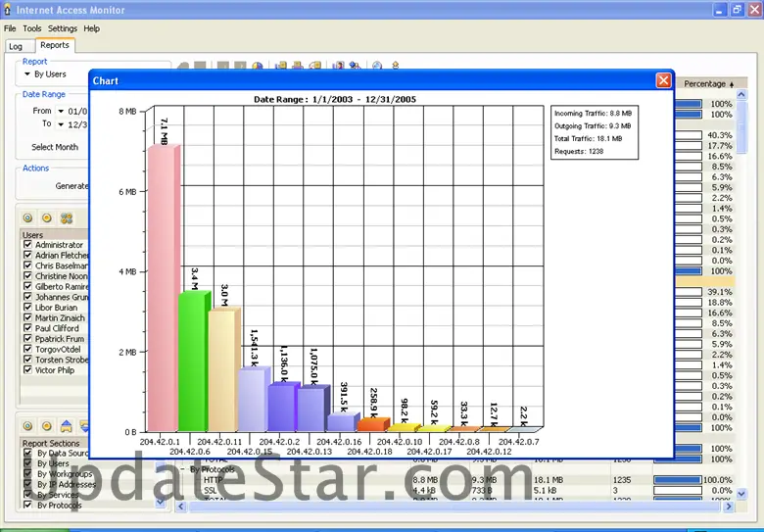Click the horizontal scrollbar left arrow

tap(181, 507)
